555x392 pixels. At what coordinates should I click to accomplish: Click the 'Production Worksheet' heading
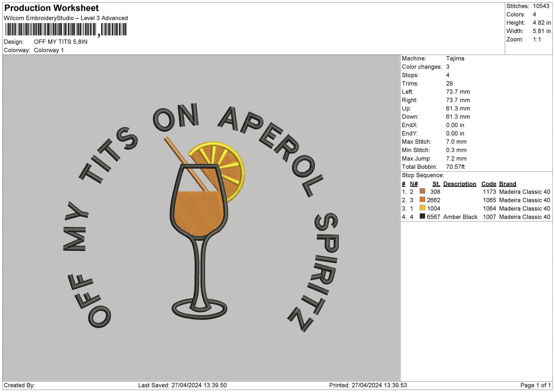click(51, 8)
